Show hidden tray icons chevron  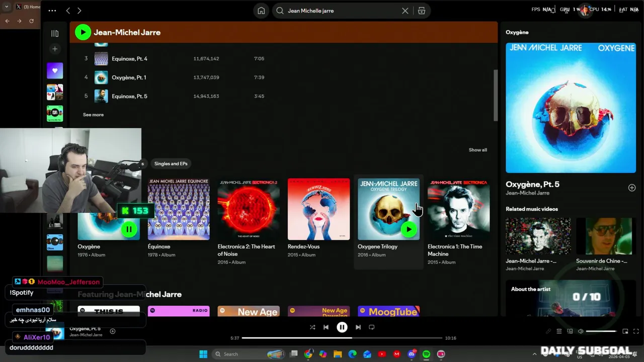[534, 354]
